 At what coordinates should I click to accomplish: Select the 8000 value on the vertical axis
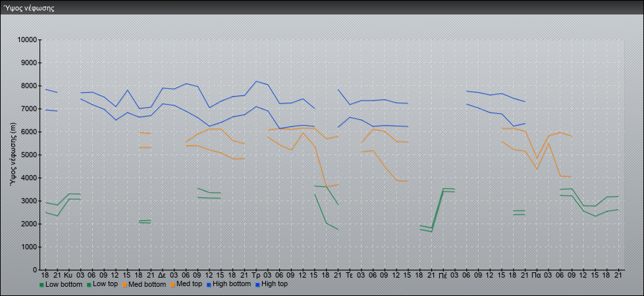tap(29, 86)
